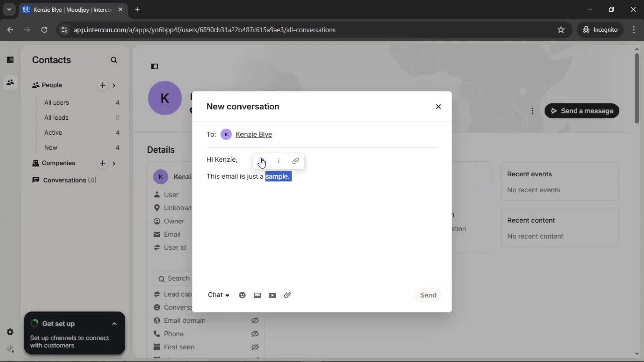Click the Kenzie avatar in Details card
Viewport: 644px width, 362px height.
pos(161,177)
